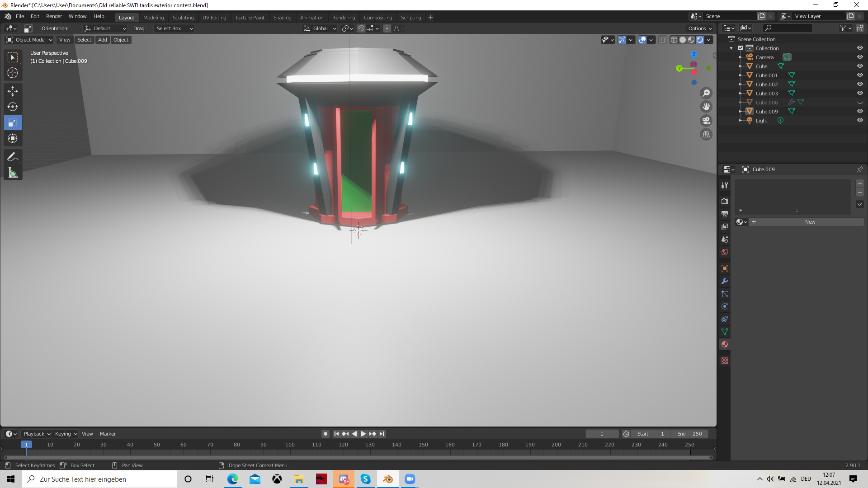Image resolution: width=868 pixels, height=488 pixels.
Task: Play the animation forward
Action: pos(363,434)
